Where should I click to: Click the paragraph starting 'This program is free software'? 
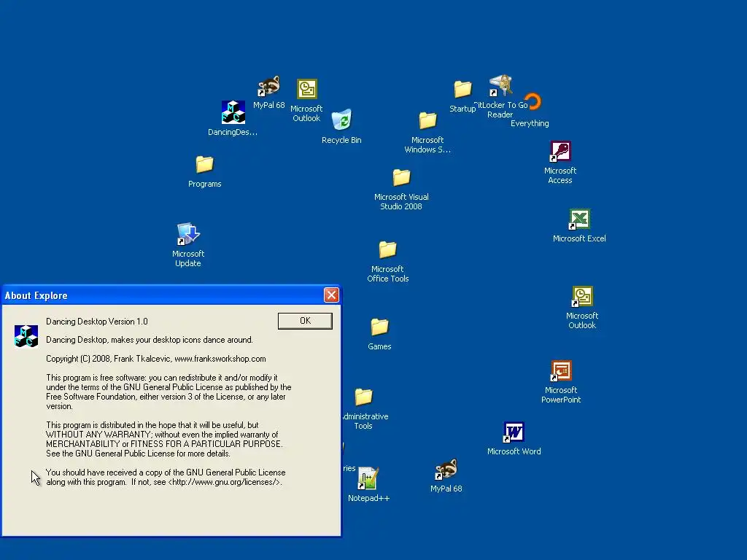coord(169,392)
